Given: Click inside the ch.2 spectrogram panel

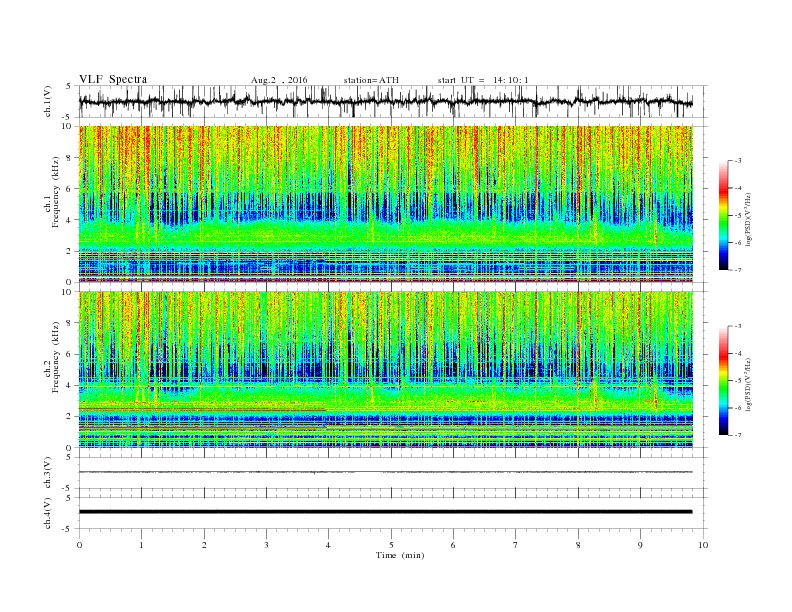Looking at the screenshot, I should [x=386, y=370].
